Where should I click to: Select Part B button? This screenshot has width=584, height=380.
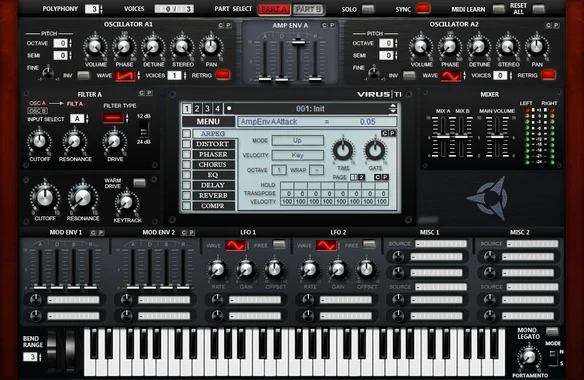pyautogui.click(x=309, y=9)
